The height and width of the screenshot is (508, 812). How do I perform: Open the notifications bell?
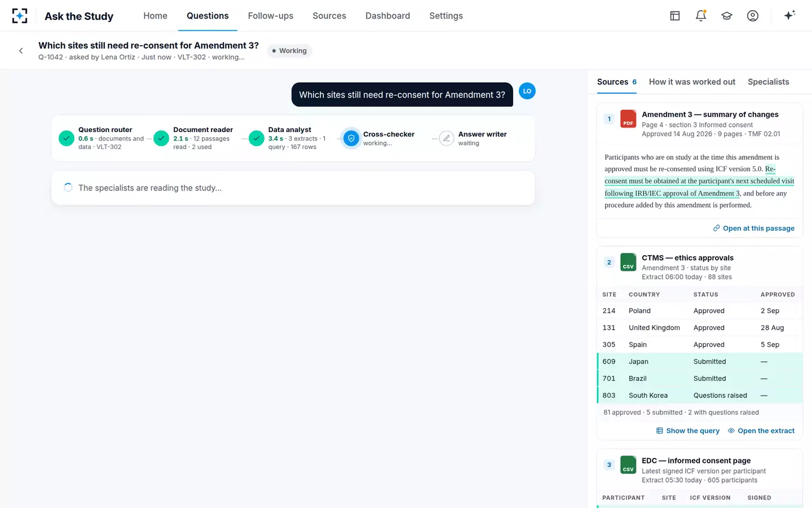pyautogui.click(x=701, y=16)
